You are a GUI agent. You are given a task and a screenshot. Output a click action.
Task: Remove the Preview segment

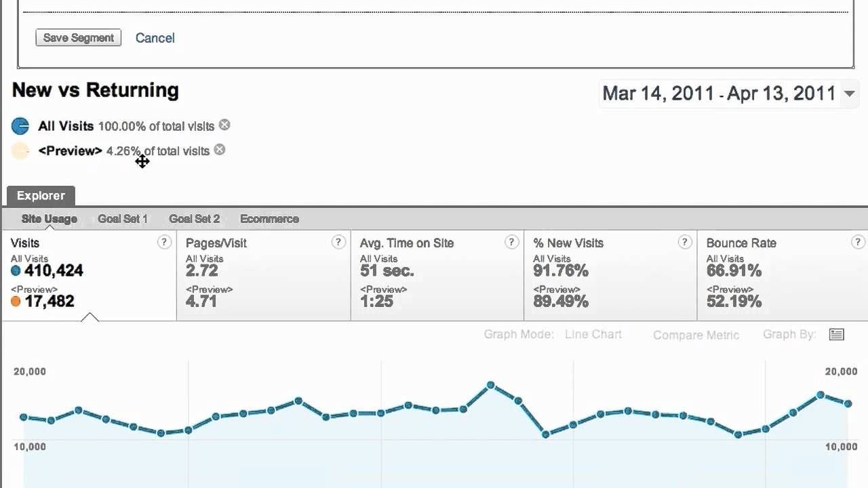click(x=220, y=150)
